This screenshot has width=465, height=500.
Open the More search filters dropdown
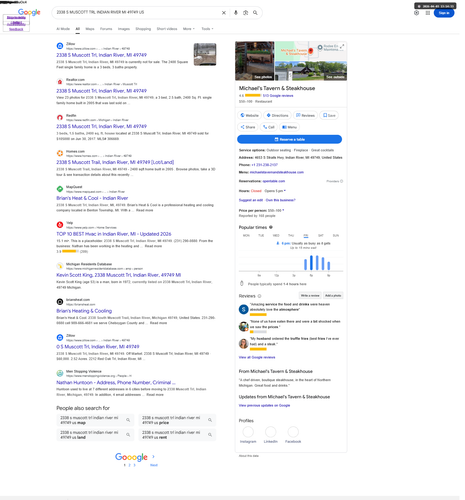pos(189,29)
